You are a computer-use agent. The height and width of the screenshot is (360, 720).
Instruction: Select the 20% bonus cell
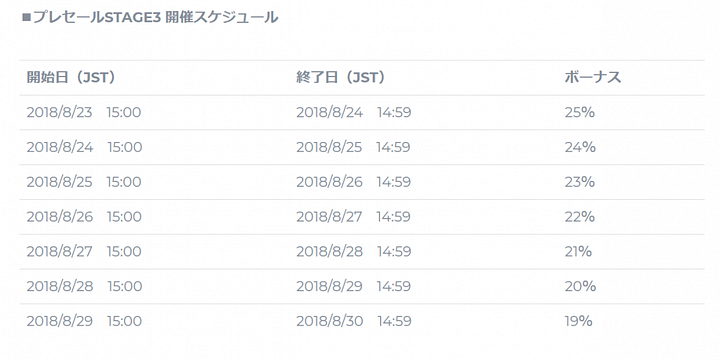tap(580, 287)
